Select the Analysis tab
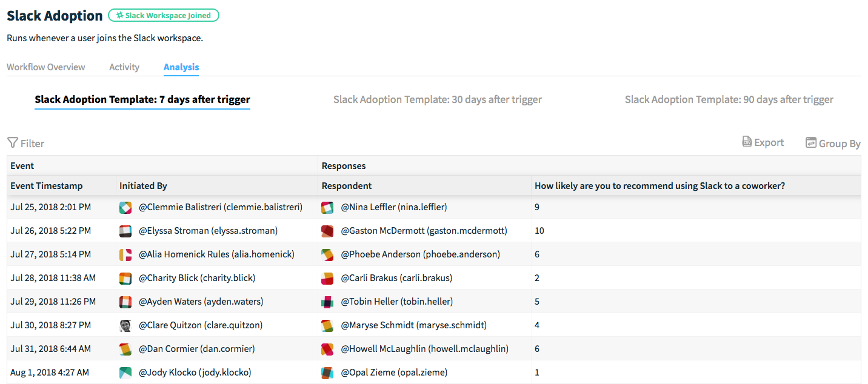The height and width of the screenshot is (384, 868). click(x=181, y=67)
